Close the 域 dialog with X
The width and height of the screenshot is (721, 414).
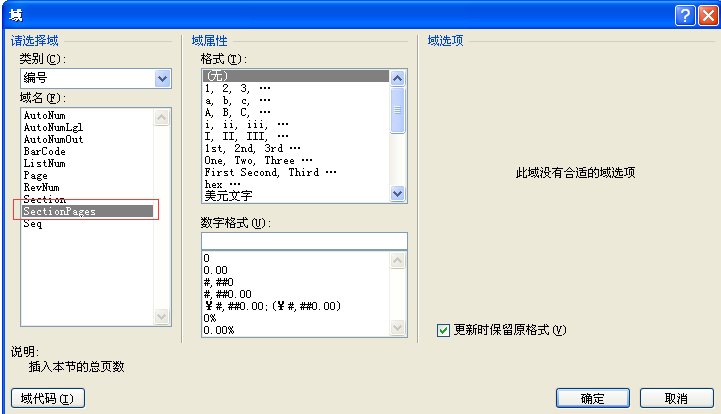click(x=708, y=15)
